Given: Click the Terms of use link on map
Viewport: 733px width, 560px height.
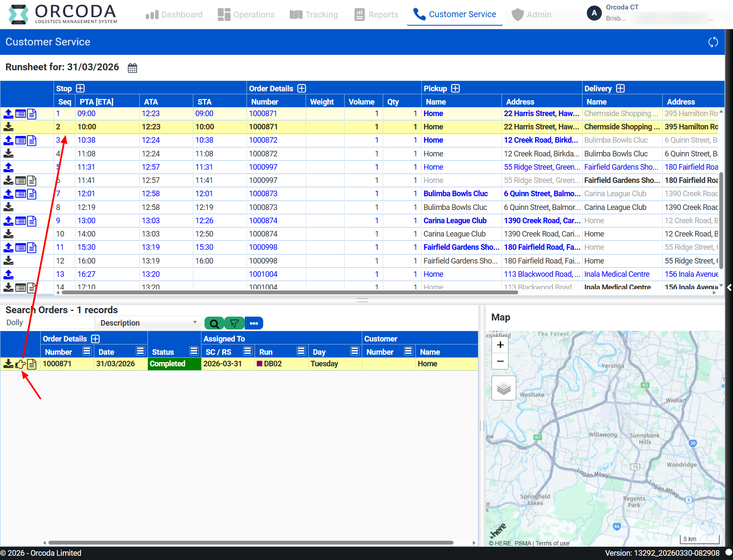Looking at the screenshot, I should coord(552,543).
